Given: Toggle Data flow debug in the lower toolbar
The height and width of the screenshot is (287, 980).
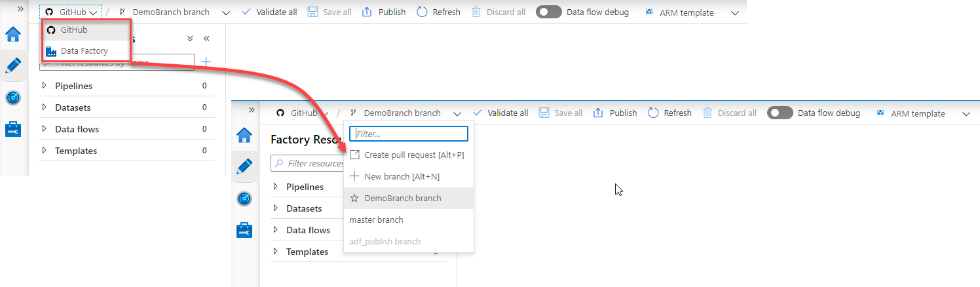Looking at the screenshot, I should tap(780, 113).
